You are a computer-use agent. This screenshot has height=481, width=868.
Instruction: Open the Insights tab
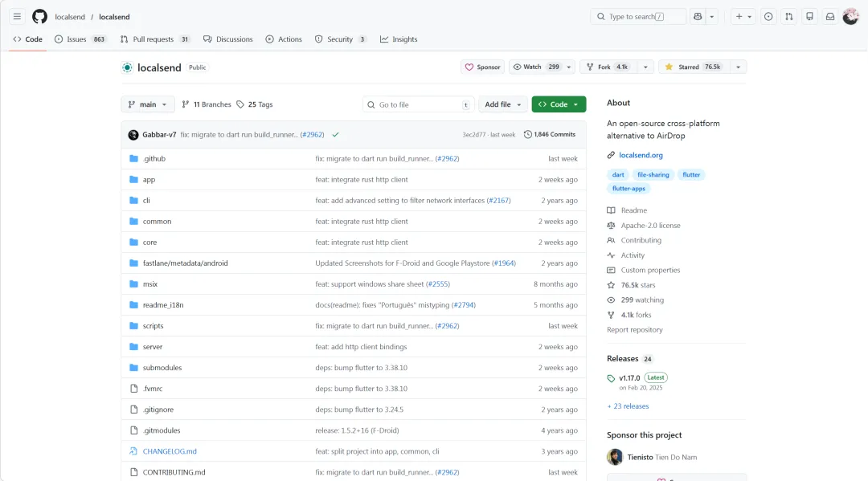point(399,39)
